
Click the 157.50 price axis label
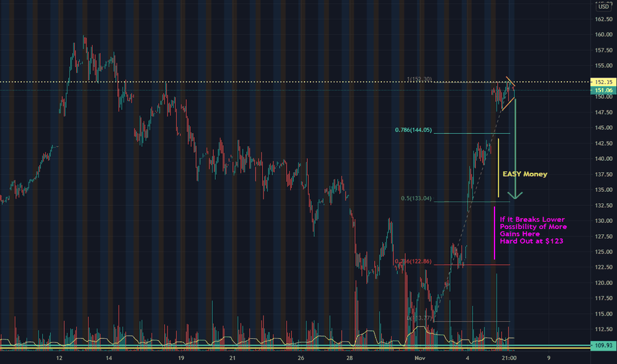[604, 50]
